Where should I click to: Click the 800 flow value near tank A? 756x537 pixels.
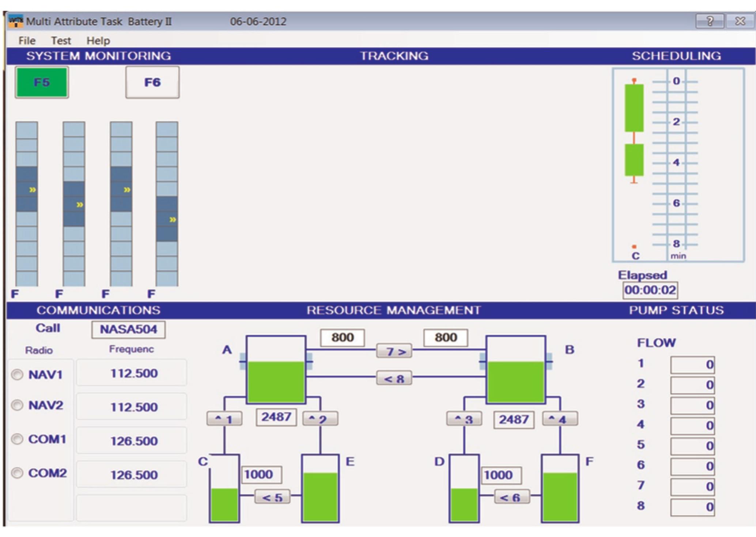pos(343,337)
